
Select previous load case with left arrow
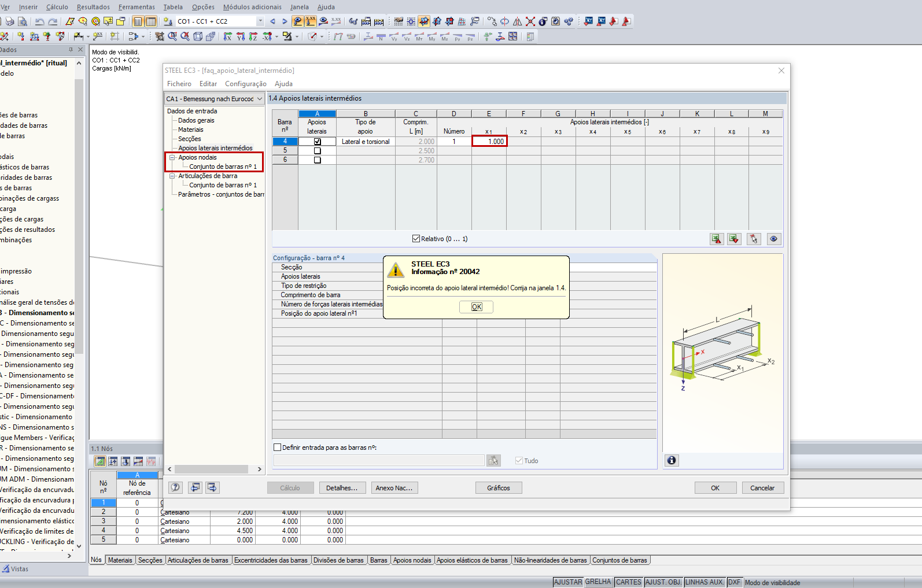click(272, 21)
